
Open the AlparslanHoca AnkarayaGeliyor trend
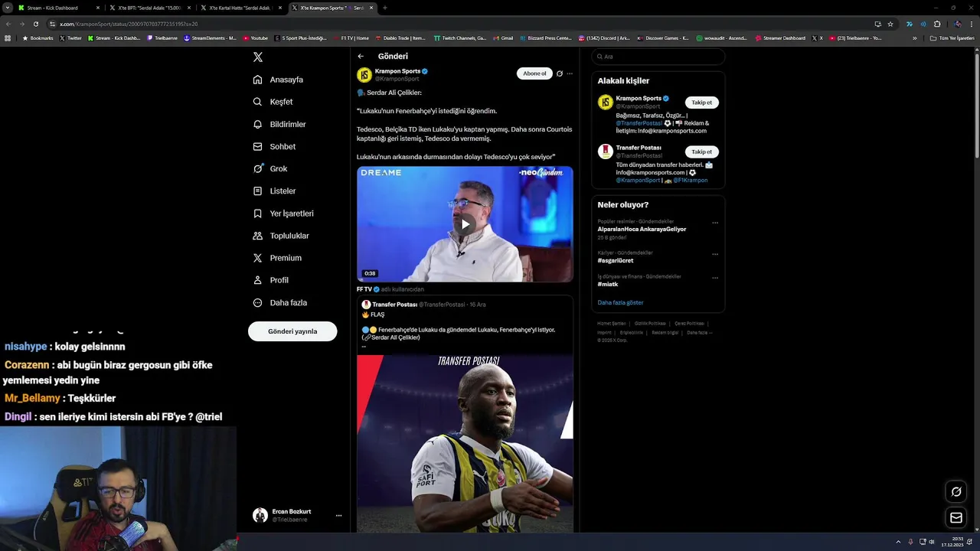coord(642,229)
